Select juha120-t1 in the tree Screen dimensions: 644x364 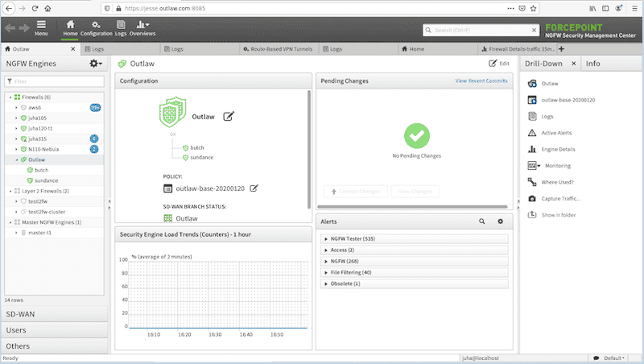40,128
